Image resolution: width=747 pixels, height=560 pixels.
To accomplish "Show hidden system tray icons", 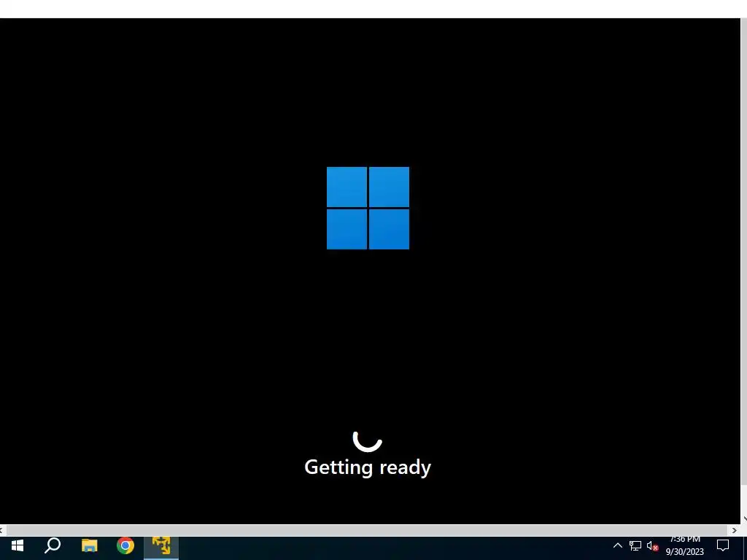I will point(617,545).
